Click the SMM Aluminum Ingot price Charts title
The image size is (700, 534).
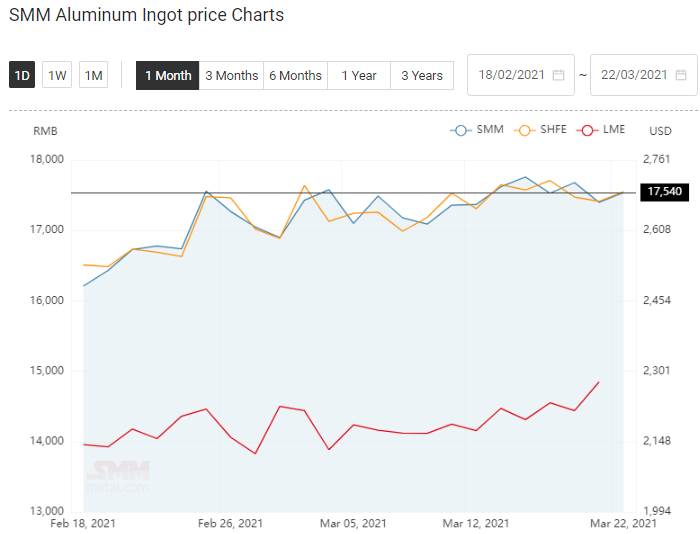pos(146,15)
